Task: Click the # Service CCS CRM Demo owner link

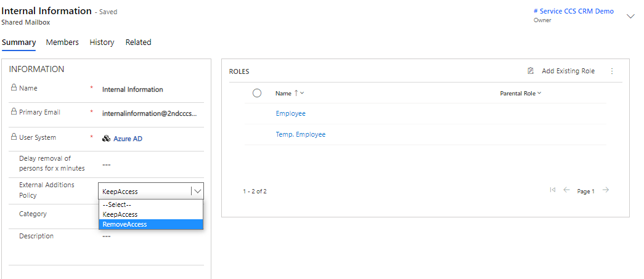Action: (573, 11)
